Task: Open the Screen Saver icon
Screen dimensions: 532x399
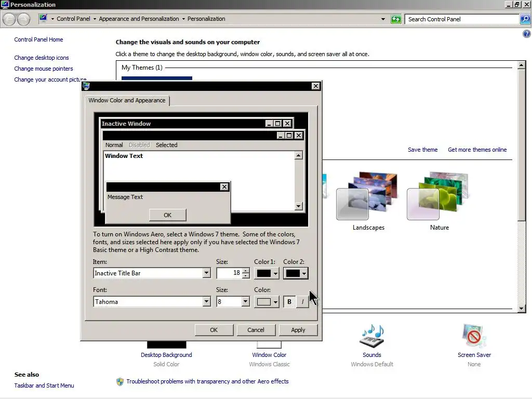Action: point(474,336)
